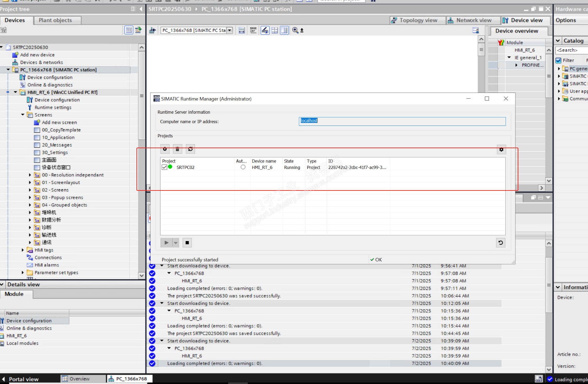Open the 10_Application screen
The height and width of the screenshot is (384, 588).
58,137
